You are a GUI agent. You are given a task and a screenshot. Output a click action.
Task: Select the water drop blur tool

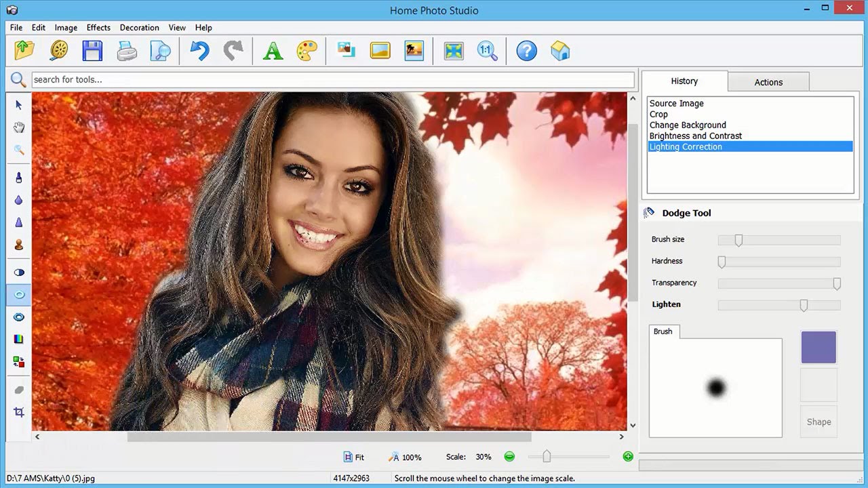(x=19, y=200)
